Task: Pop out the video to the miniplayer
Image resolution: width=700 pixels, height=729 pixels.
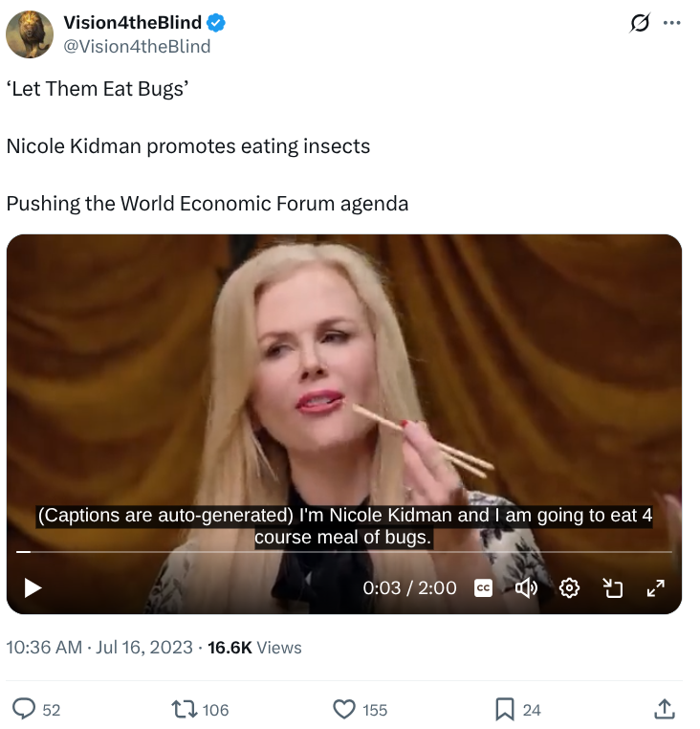Action: pos(612,587)
